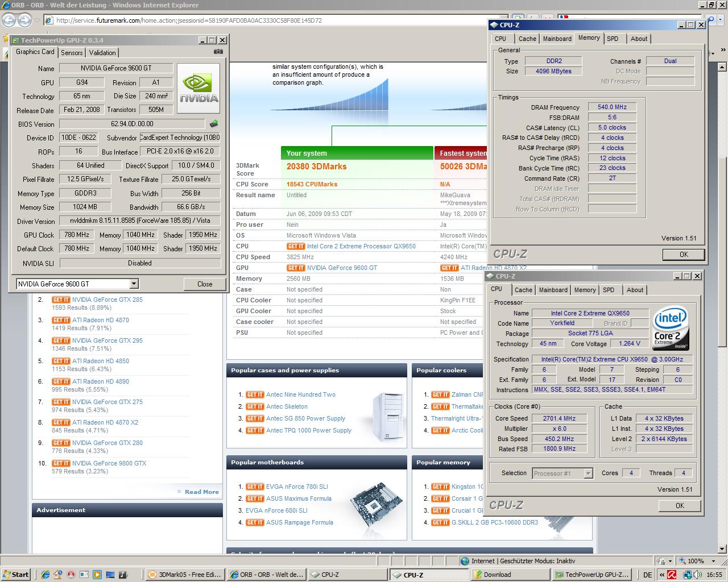This screenshot has height=582, width=728.
Task: Open the Antec TPQ 1000 Power Supply link
Action: 309,430
